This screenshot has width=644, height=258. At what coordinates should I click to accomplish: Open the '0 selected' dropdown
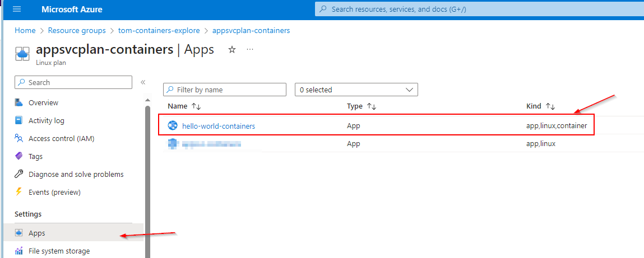[x=356, y=90]
